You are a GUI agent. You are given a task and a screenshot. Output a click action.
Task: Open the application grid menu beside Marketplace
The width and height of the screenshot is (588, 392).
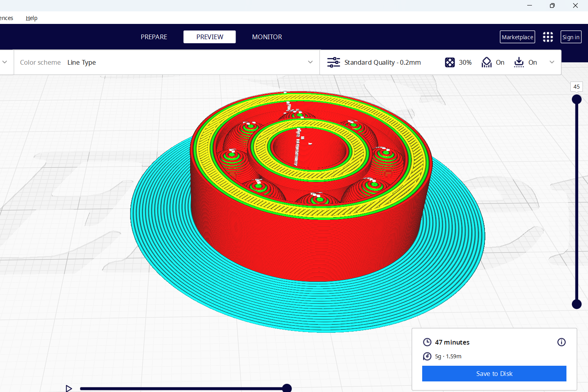click(548, 36)
